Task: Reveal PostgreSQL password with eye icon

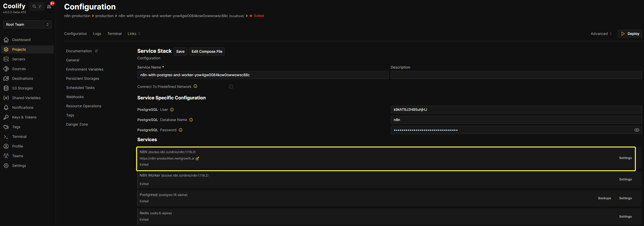Action: tap(637, 130)
